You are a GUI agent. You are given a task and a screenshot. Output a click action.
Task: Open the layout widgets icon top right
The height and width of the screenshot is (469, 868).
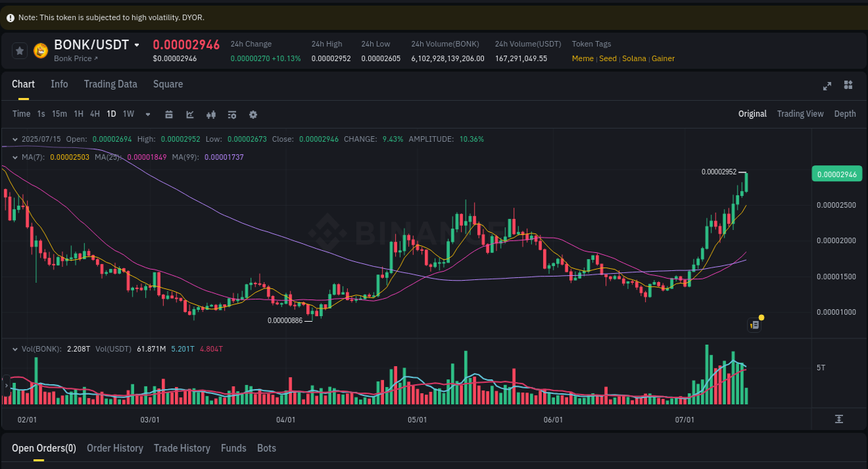point(847,85)
